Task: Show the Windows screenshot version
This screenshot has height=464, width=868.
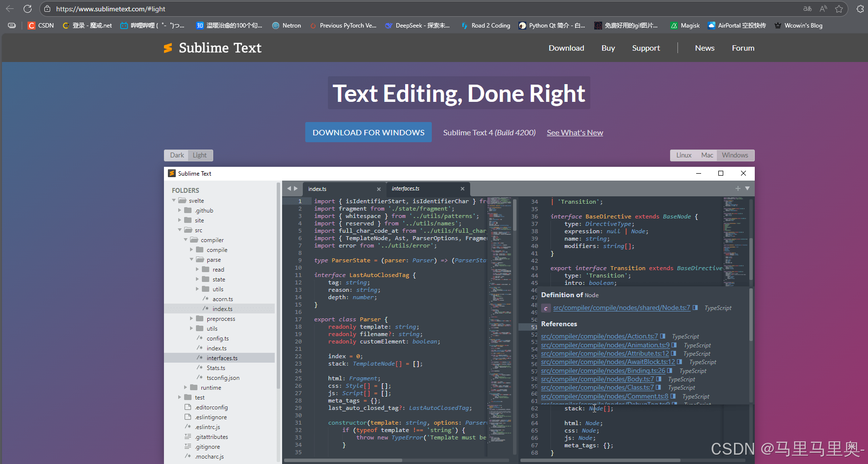Action: click(x=735, y=155)
